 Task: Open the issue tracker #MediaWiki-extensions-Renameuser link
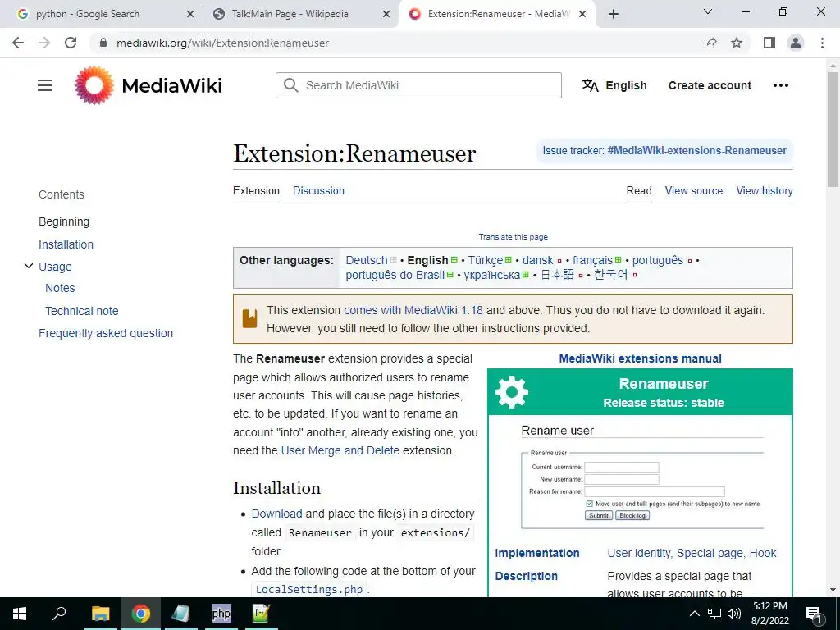coord(697,151)
